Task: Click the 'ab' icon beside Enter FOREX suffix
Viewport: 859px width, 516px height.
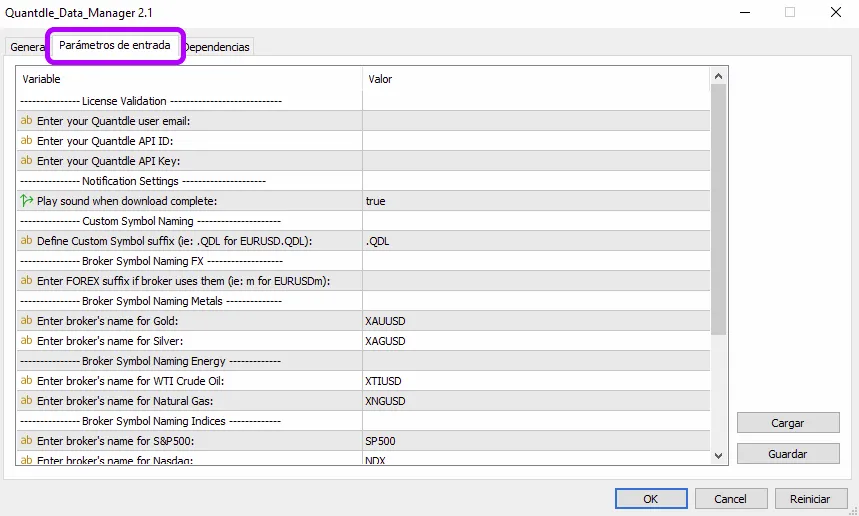Action: point(26,280)
